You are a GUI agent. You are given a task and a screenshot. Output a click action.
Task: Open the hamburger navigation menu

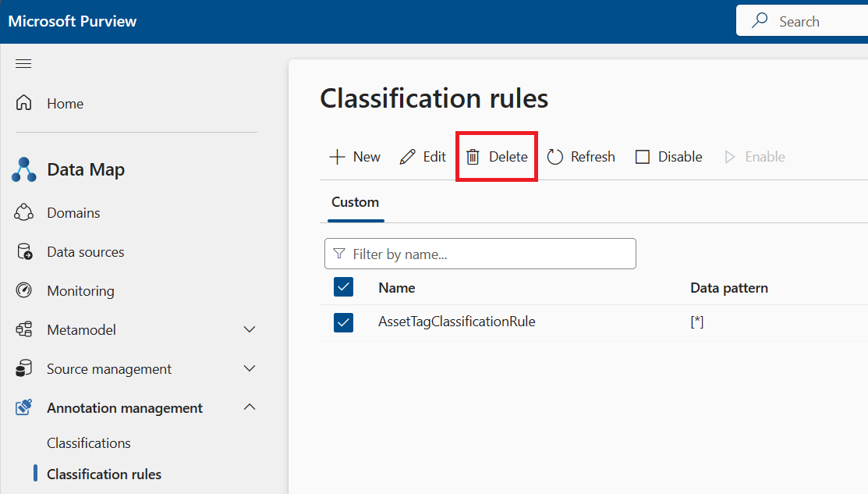point(23,63)
